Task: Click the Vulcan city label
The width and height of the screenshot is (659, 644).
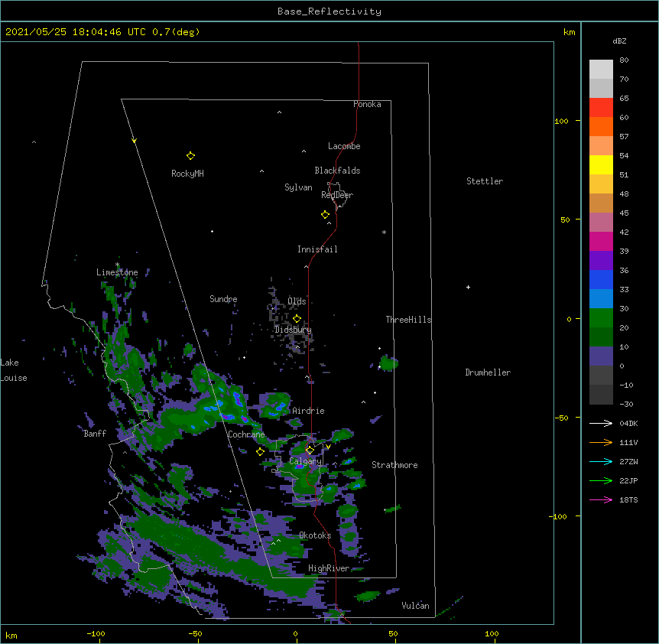Action: tap(415, 606)
